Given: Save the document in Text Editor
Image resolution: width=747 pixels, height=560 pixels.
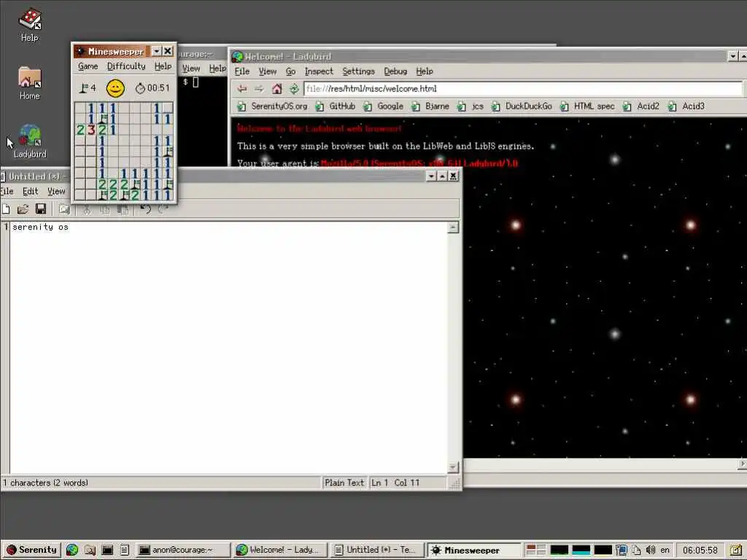Looking at the screenshot, I should (41, 209).
